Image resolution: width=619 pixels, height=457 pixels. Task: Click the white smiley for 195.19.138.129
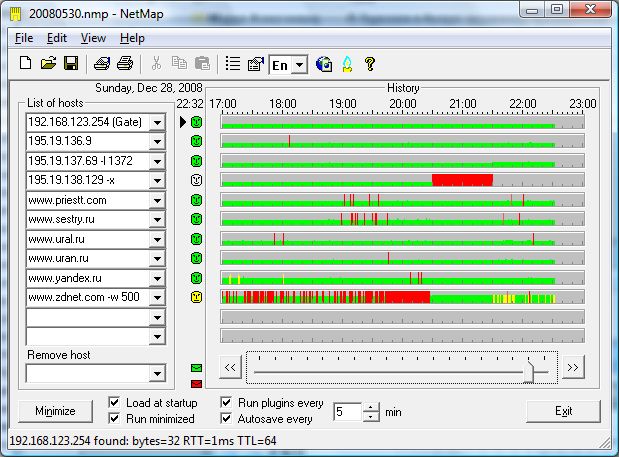click(196, 180)
